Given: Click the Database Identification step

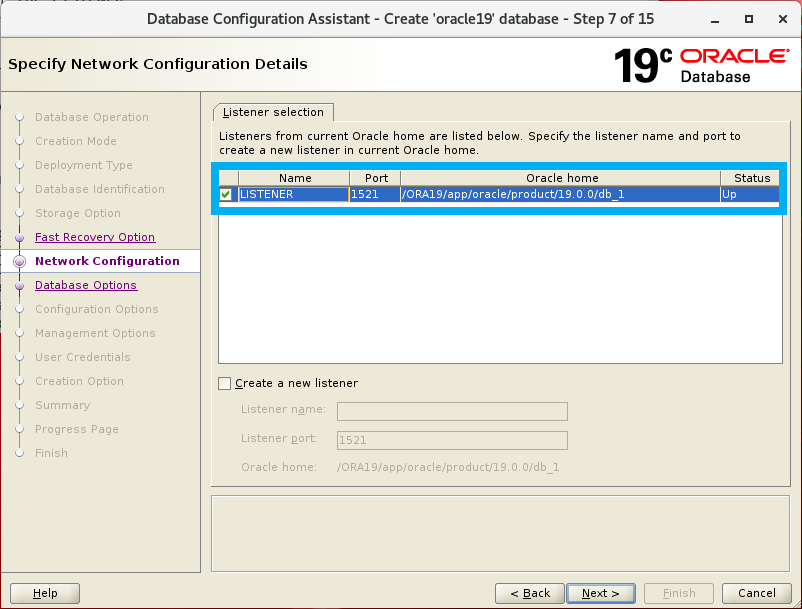Looking at the screenshot, I should click(x=100, y=189).
